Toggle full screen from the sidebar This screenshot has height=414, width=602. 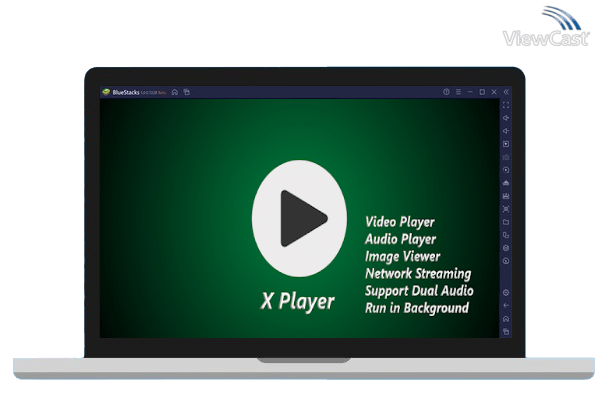[506, 105]
